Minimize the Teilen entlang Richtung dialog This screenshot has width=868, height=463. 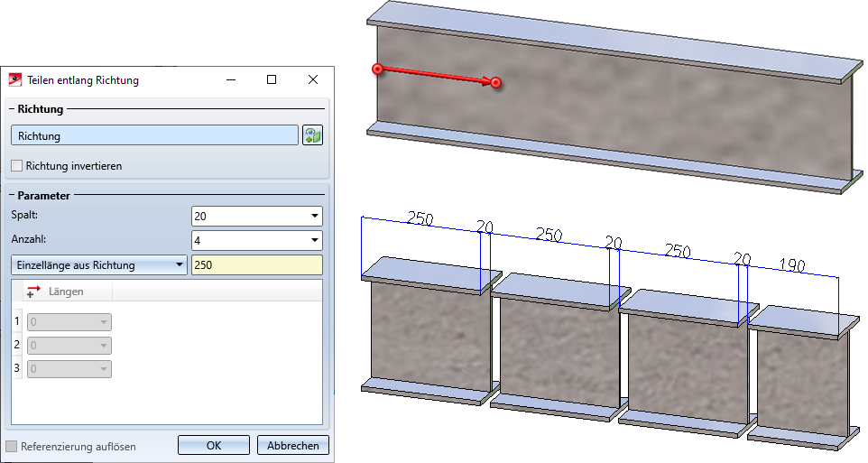pyautogui.click(x=231, y=79)
